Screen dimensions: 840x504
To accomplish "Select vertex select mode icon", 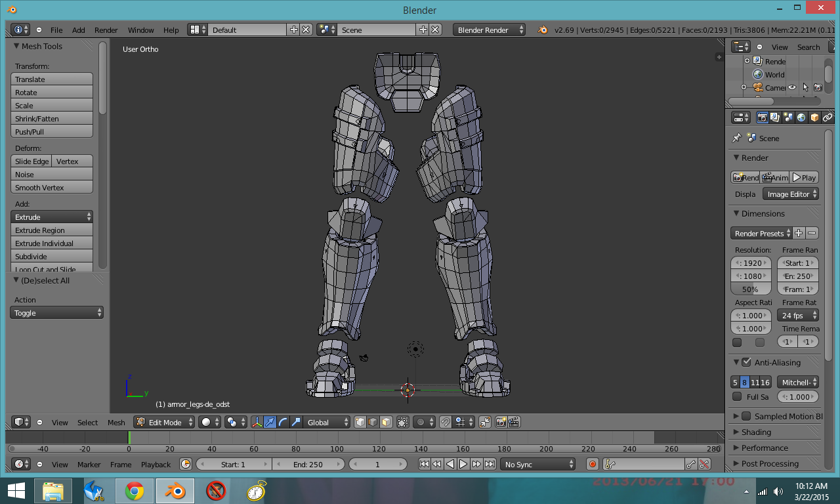I will point(360,423).
